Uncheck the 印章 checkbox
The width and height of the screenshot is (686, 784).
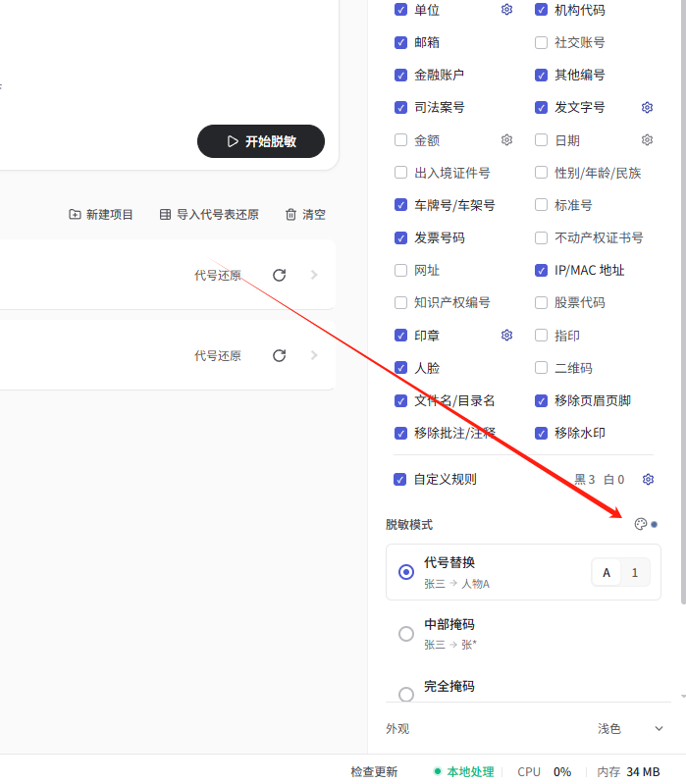coord(400,335)
